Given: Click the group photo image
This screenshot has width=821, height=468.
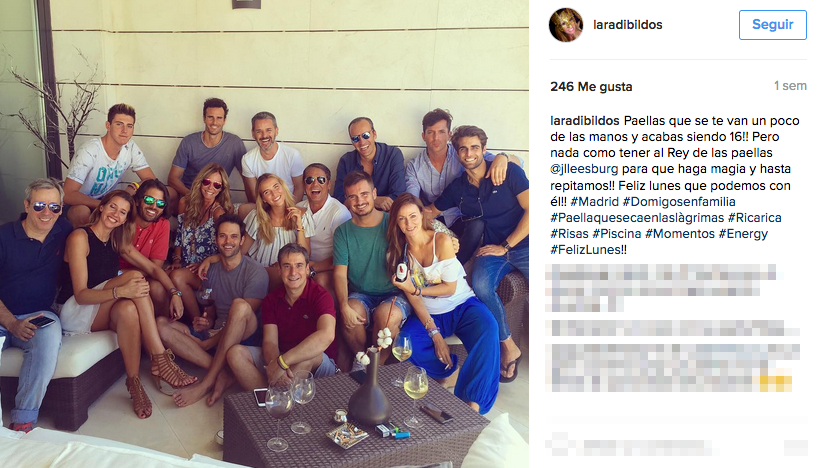Looking at the screenshot, I should [264, 234].
